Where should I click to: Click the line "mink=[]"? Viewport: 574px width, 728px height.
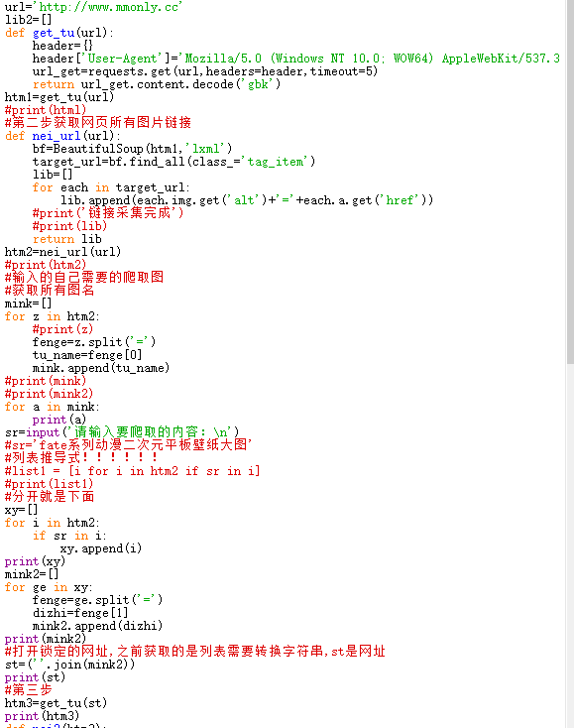click(x=29, y=303)
